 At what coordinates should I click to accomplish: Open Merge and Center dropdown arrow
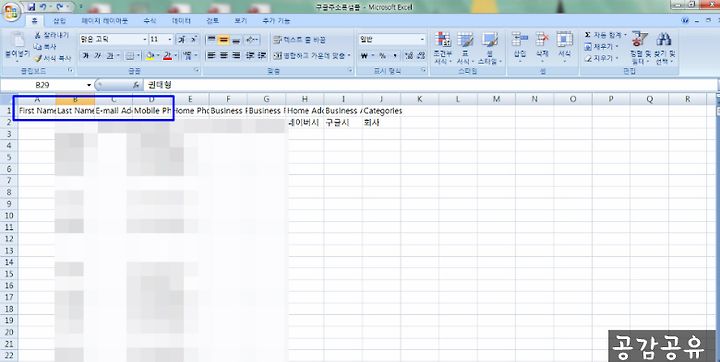(x=349, y=56)
